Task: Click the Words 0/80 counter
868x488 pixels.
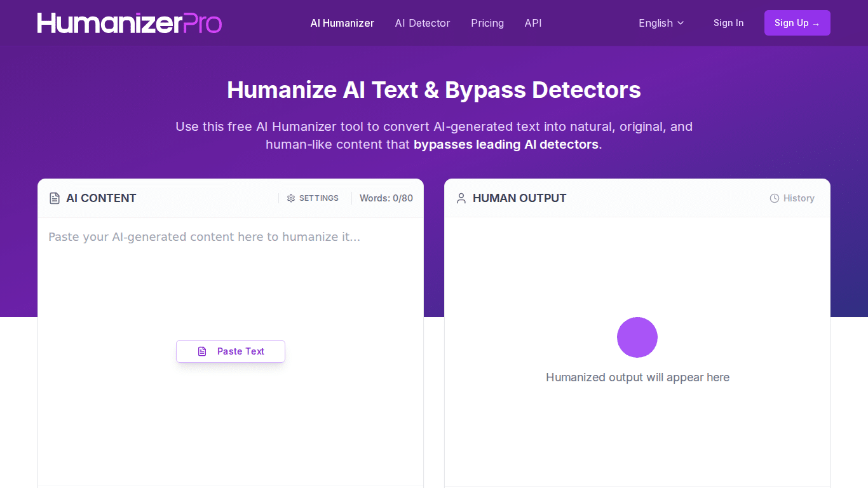Action: click(x=386, y=198)
